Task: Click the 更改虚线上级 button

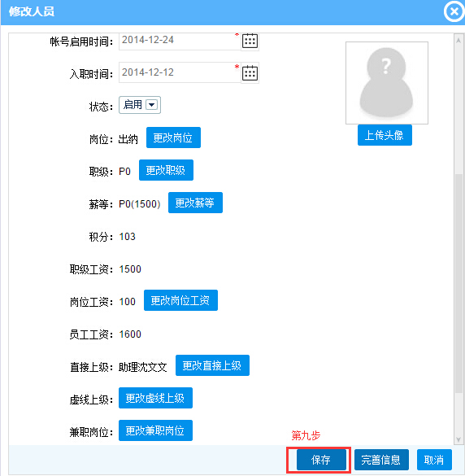Action: click(x=155, y=398)
